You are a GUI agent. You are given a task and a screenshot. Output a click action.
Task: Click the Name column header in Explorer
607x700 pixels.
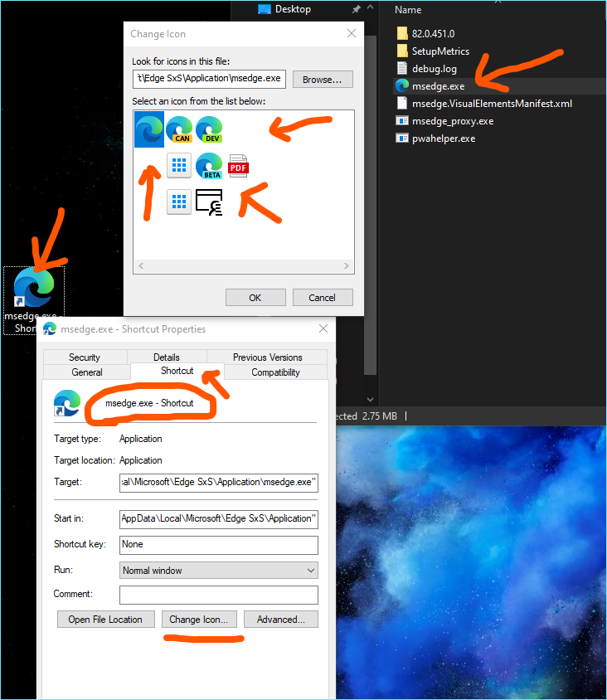(408, 10)
